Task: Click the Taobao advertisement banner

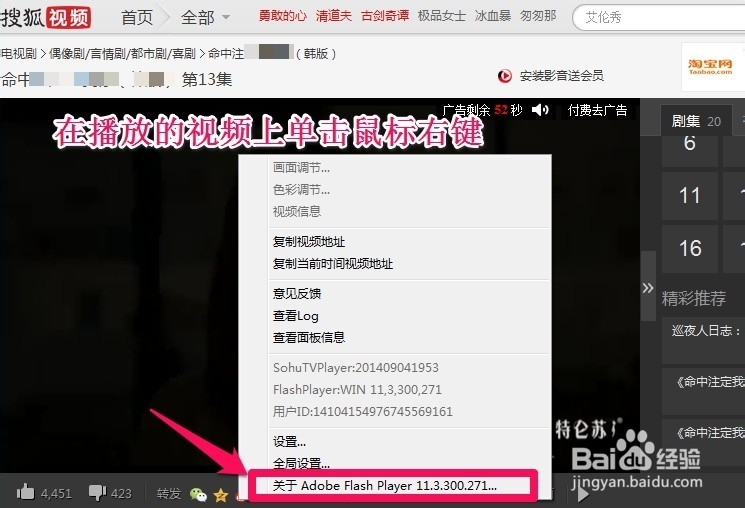Action: click(x=713, y=67)
